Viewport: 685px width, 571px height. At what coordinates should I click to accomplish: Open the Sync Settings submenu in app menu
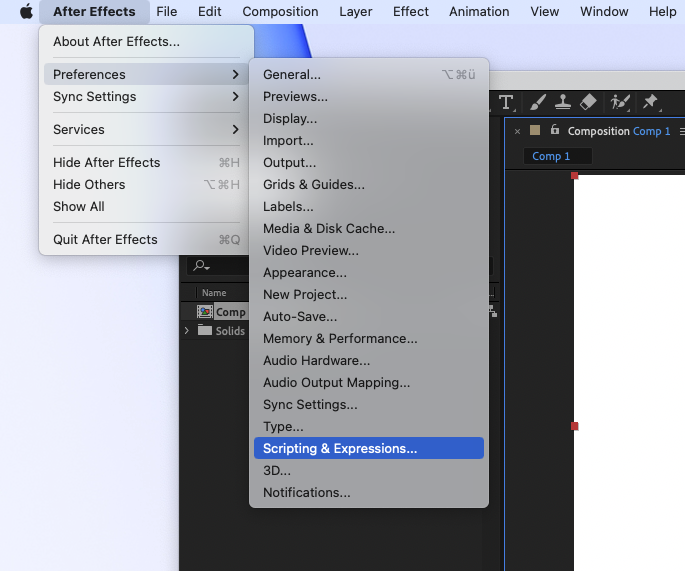[146, 97]
